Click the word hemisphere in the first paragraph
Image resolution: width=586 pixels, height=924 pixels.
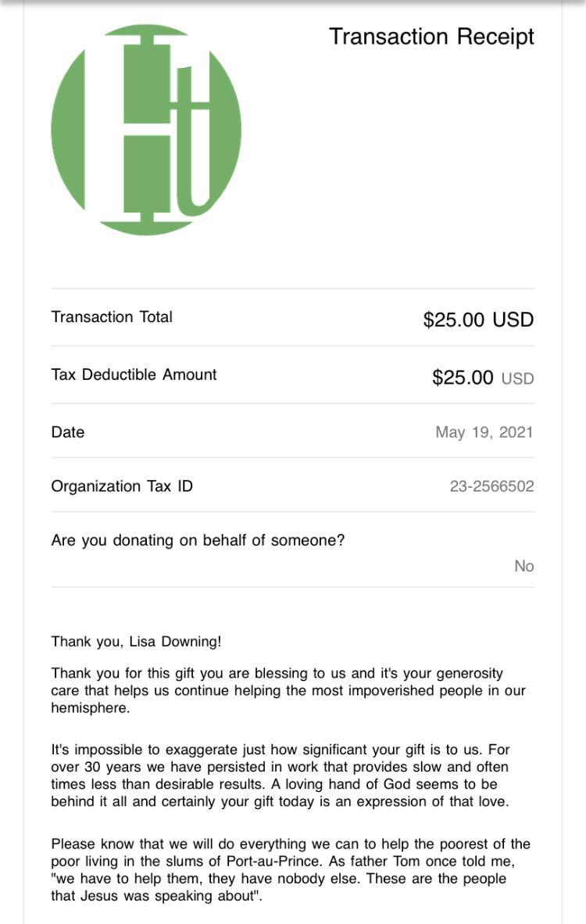pos(90,707)
